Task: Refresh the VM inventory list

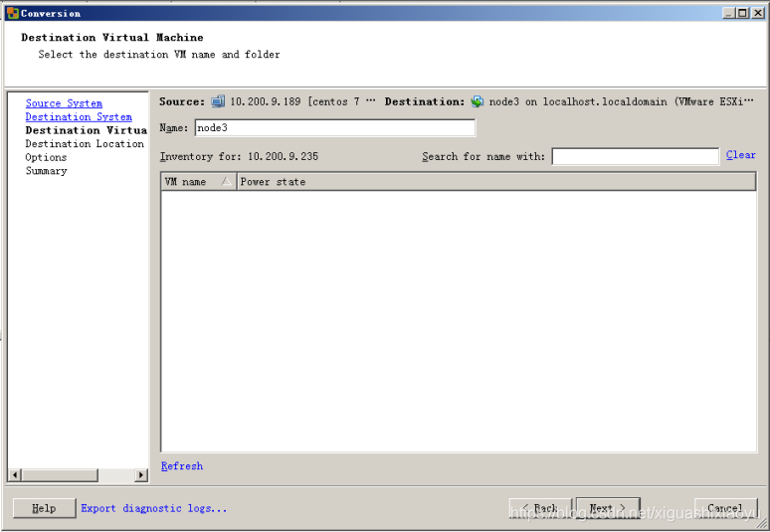Action: 182,466
